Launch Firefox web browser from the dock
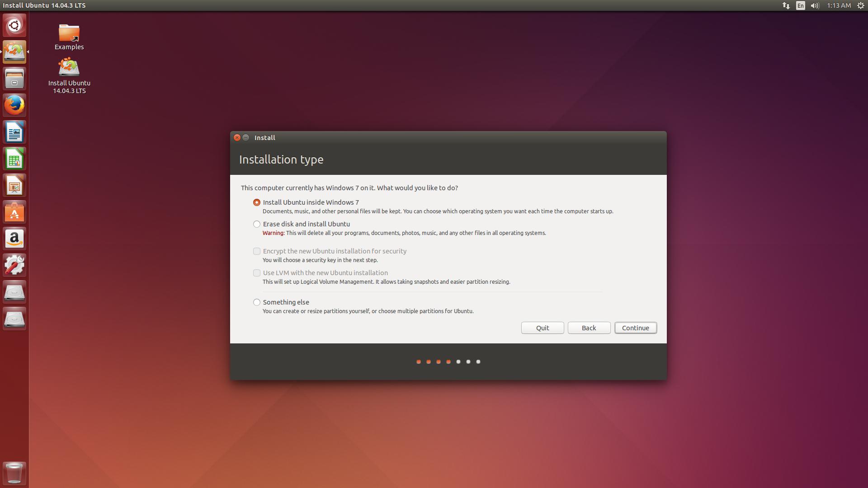The width and height of the screenshot is (868, 488). pos(14,105)
